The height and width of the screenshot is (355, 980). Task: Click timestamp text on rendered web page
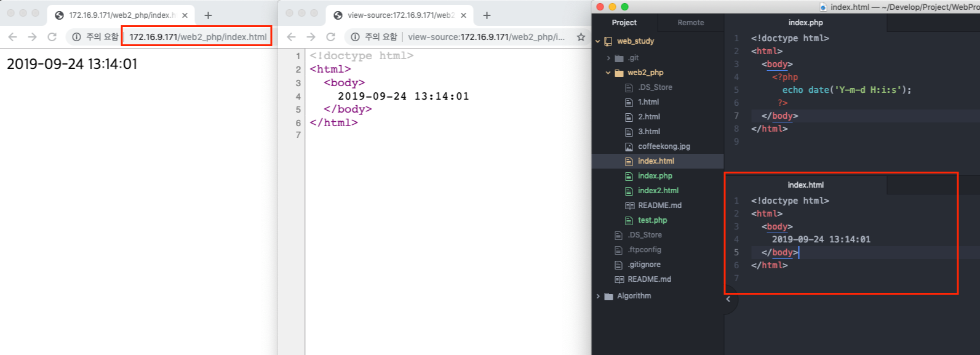point(72,64)
